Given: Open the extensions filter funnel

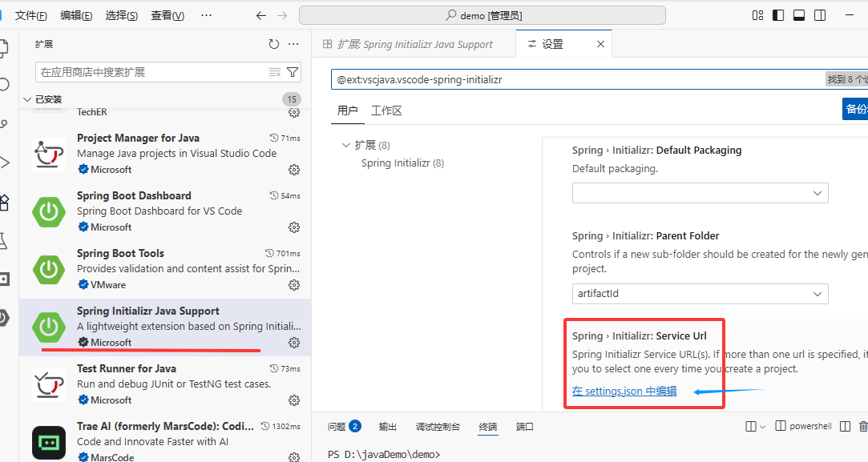Looking at the screenshot, I should (x=293, y=72).
